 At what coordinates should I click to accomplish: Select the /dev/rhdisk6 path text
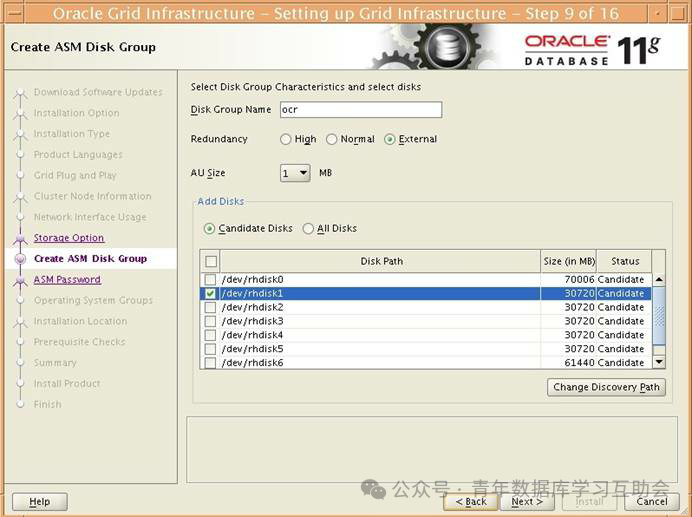click(252, 363)
